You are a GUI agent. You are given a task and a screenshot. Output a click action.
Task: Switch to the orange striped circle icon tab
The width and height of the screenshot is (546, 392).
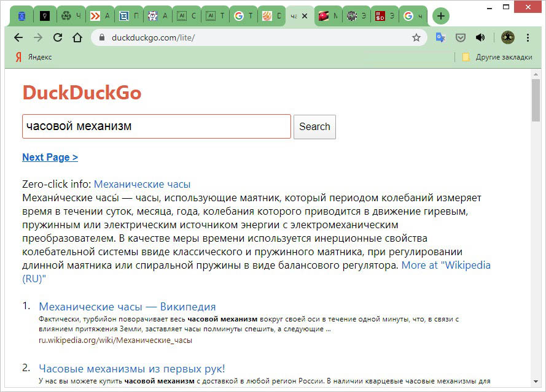click(272, 16)
